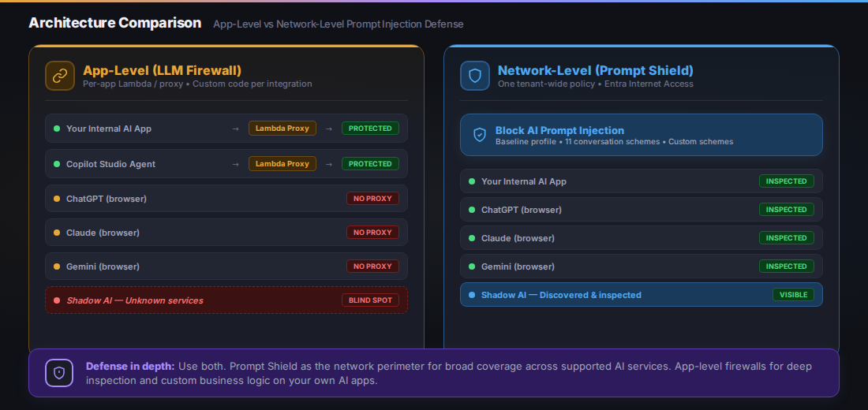868x410 pixels.
Task: Click 'Baseline profile • 11 conversation schemes' subtitle
Action: click(x=578, y=142)
